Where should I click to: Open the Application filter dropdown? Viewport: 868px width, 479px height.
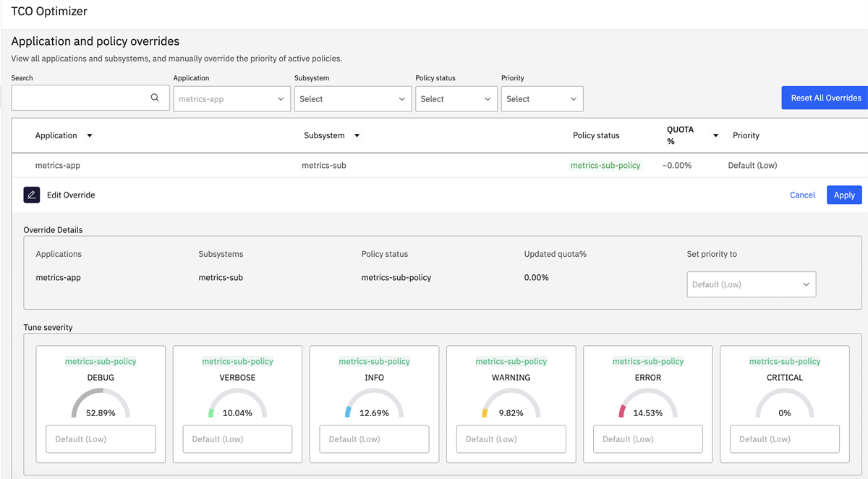click(231, 99)
